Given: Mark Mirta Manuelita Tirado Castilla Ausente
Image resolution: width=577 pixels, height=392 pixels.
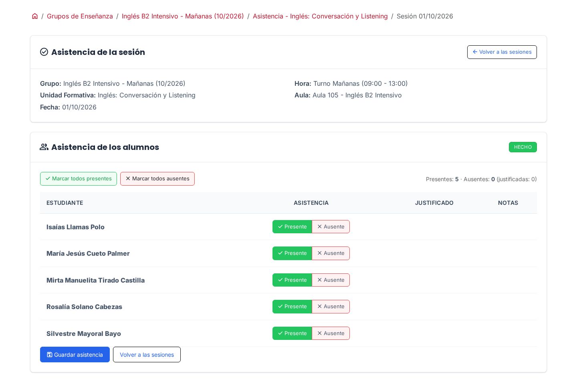Looking at the screenshot, I should (x=331, y=280).
